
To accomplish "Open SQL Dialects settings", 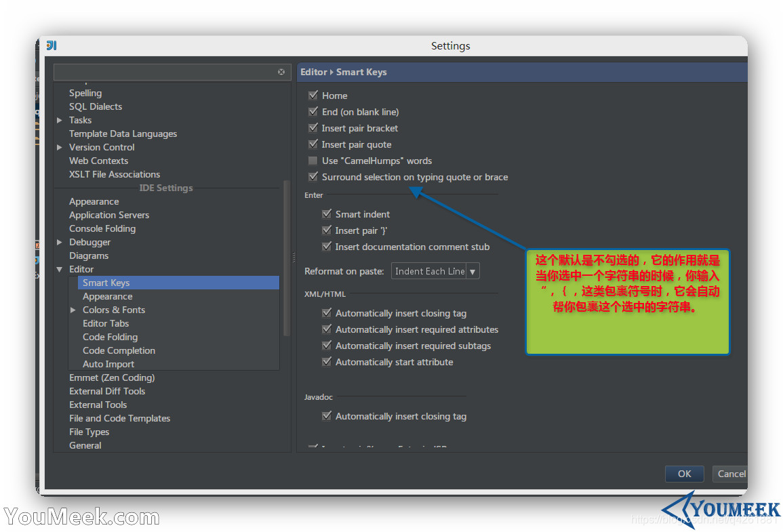I will click(96, 106).
